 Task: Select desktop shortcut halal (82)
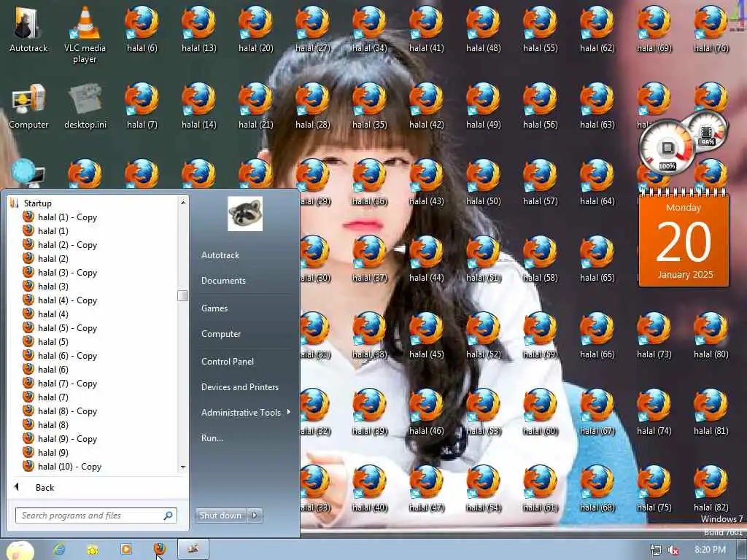tap(711, 489)
